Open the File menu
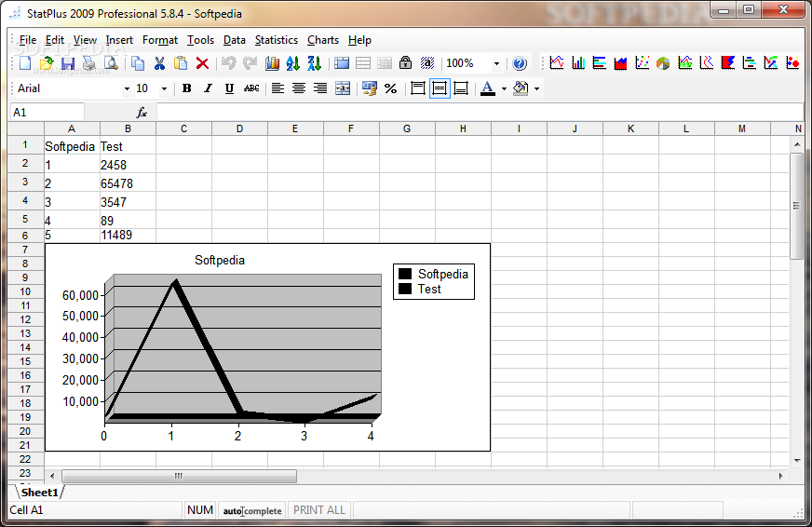 pos(28,40)
